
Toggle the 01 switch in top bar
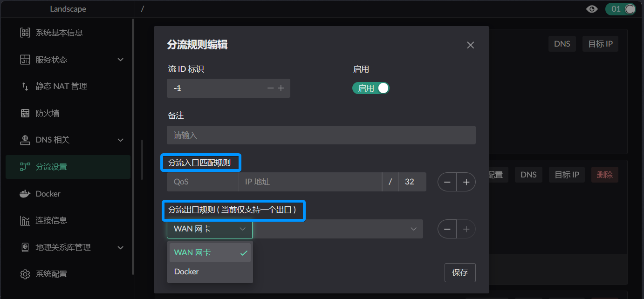[x=620, y=9]
